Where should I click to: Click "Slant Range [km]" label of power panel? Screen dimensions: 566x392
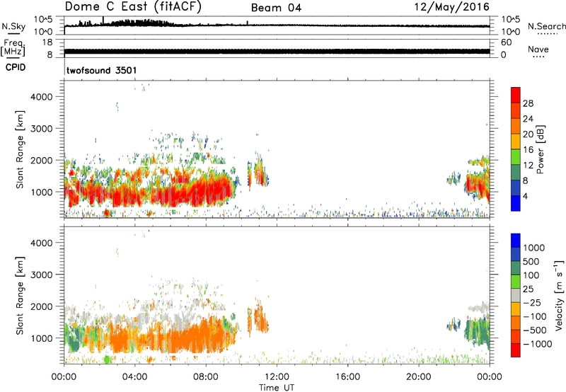coord(20,149)
